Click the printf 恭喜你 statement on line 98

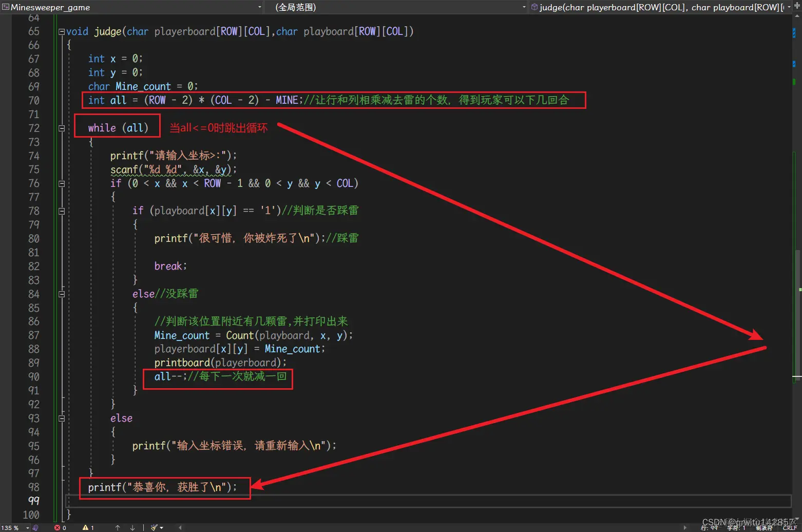coord(163,487)
